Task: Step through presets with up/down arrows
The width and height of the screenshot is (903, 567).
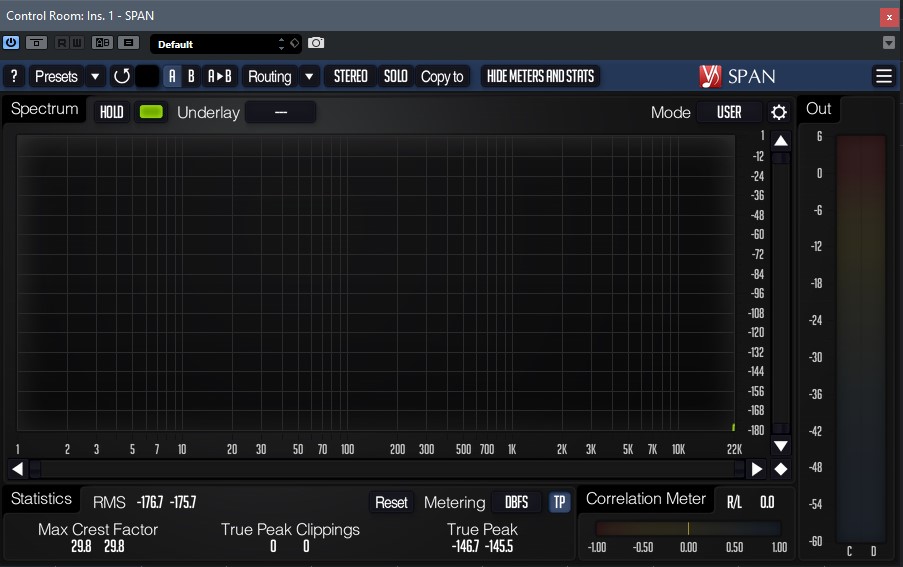Action: click(x=281, y=44)
